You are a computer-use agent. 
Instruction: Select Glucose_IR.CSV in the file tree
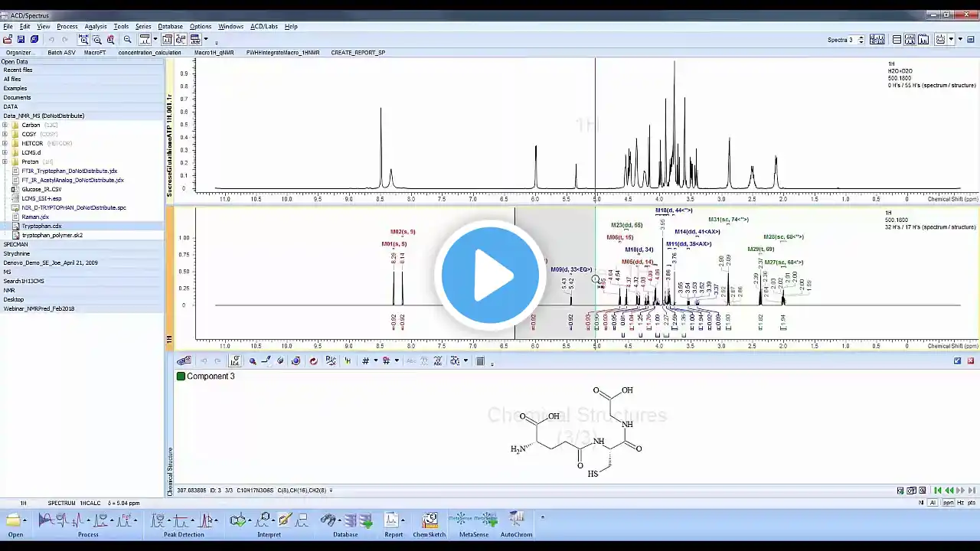41,190
